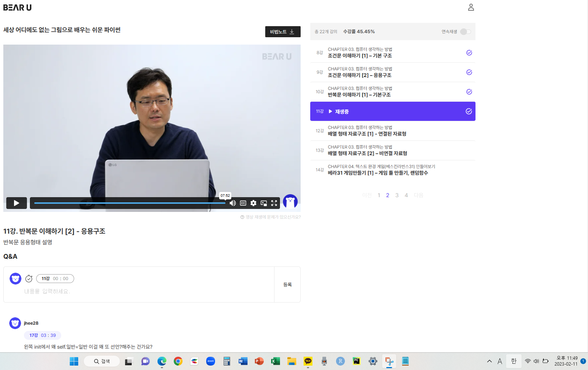Image resolution: width=588 pixels, height=370 pixels.
Task: Show hidden system tray icons
Action: click(x=490, y=361)
